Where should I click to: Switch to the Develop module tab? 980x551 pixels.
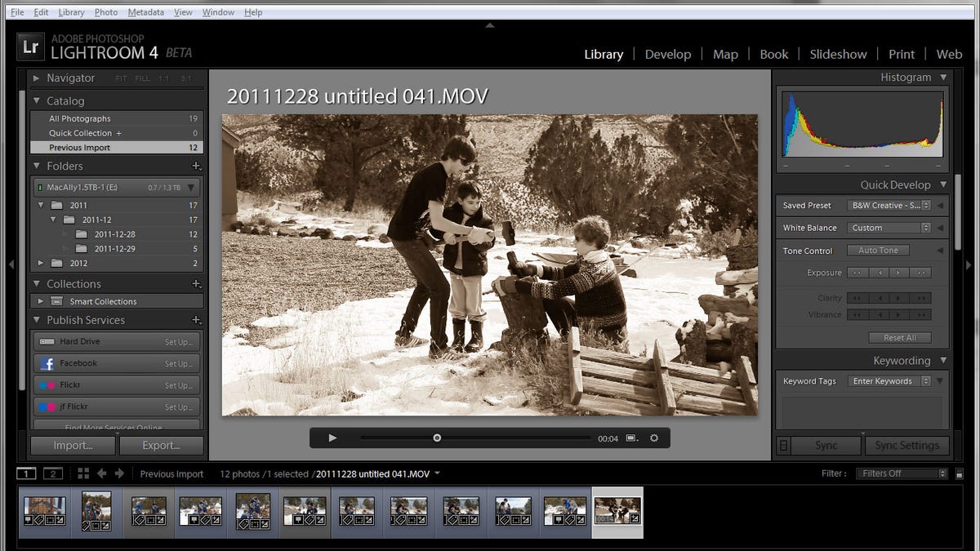[x=668, y=54]
